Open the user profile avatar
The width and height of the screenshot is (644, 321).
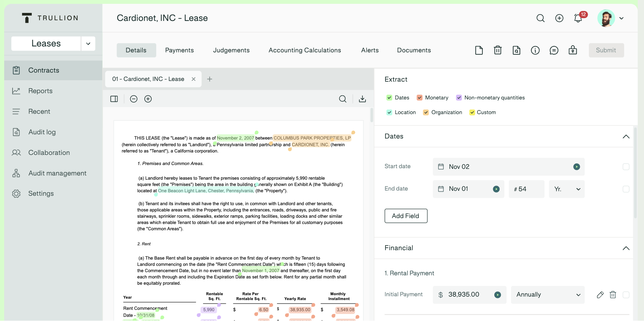[606, 18]
